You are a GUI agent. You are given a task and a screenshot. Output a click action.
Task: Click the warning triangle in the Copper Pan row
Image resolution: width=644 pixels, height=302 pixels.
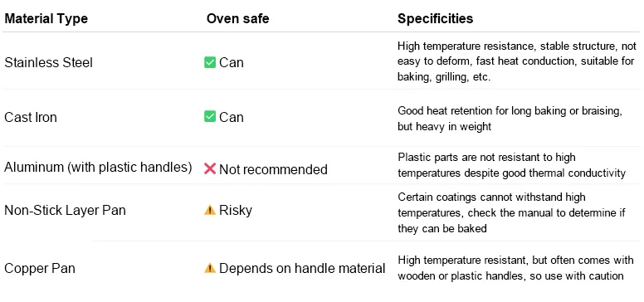[x=210, y=268]
